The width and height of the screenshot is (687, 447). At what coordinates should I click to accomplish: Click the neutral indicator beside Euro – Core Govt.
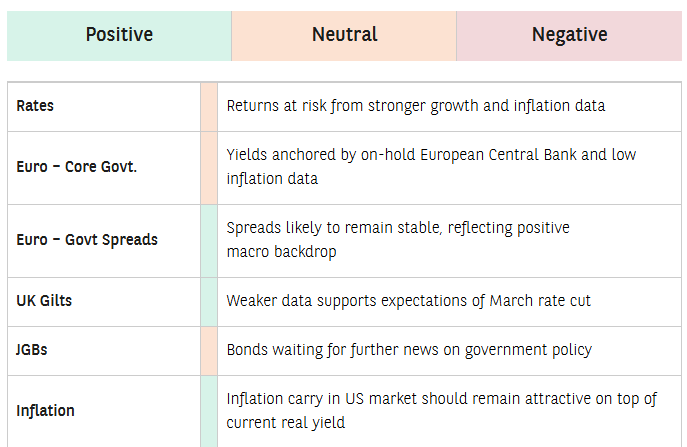point(209,168)
